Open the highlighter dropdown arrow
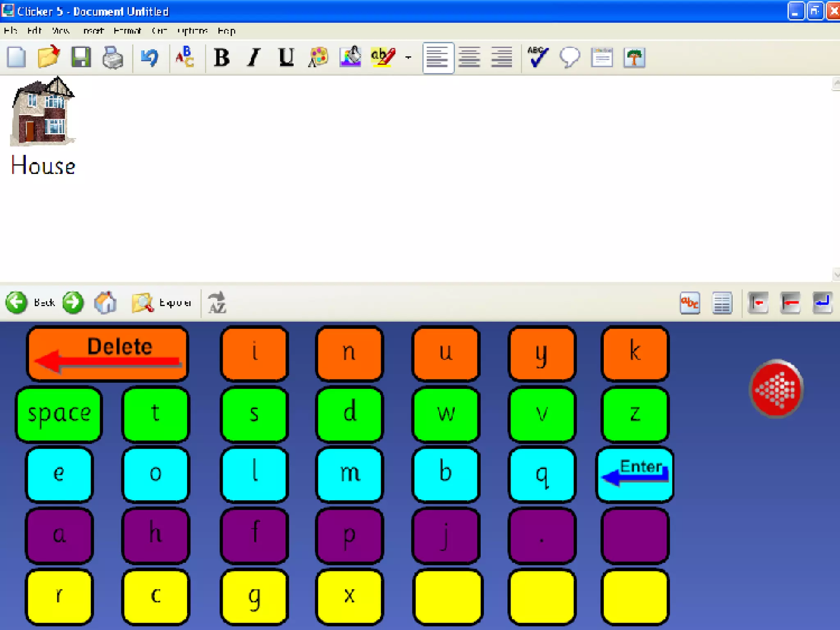840x630 pixels. click(408, 57)
